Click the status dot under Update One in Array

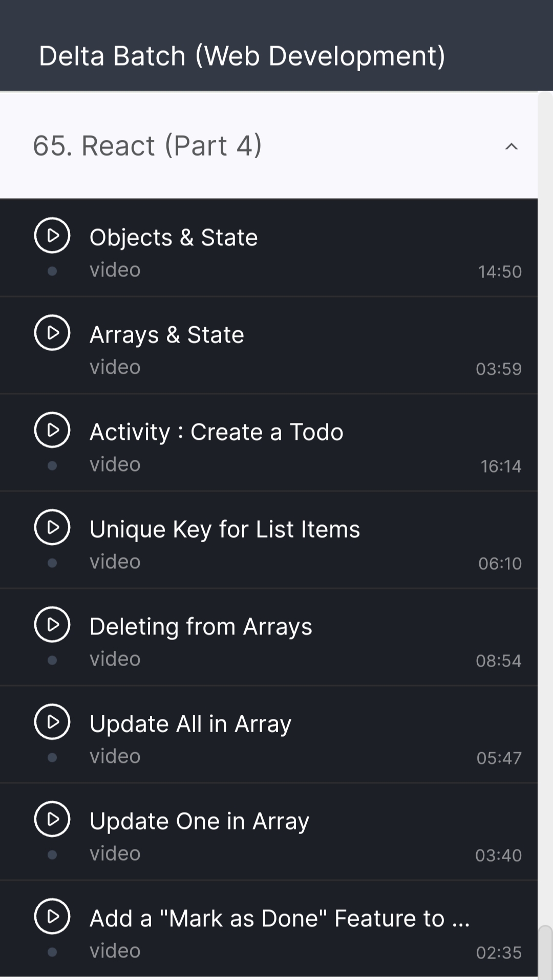[x=52, y=855]
